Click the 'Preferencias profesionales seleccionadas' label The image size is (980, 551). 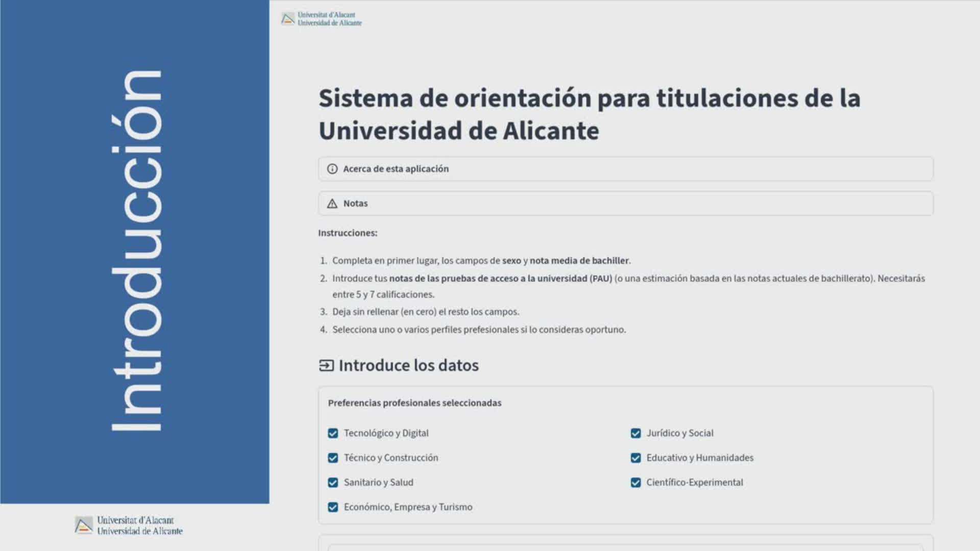point(414,403)
